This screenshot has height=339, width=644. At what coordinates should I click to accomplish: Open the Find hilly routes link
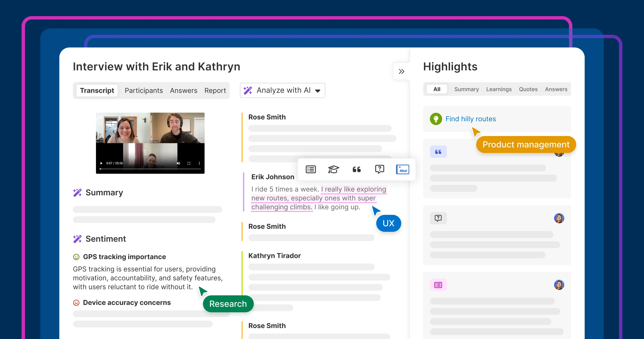click(x=471, y=119)
